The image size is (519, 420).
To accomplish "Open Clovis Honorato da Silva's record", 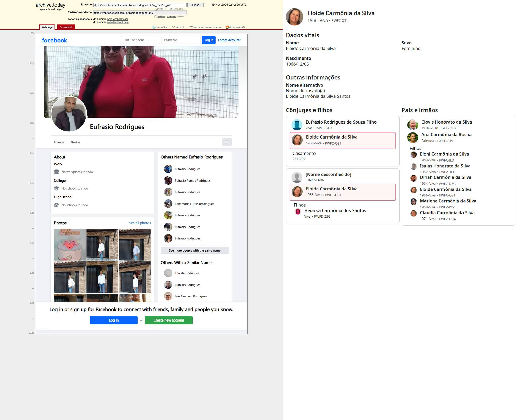I will point(446,122).
